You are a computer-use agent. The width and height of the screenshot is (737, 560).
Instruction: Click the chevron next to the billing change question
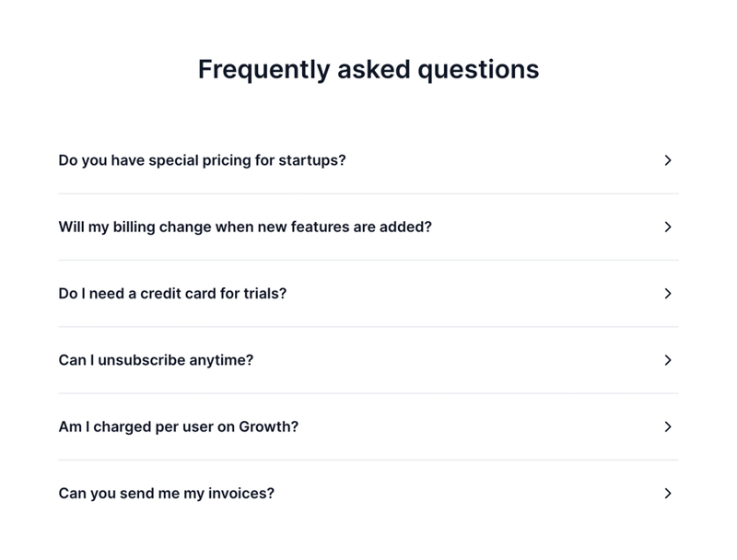(x=668, y=227)
